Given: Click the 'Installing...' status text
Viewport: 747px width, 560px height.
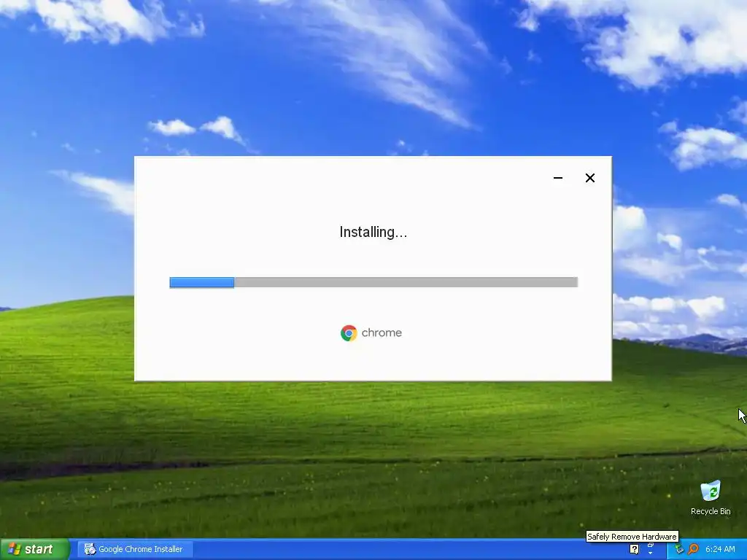Looking at the screenshot, I should point(373,232).
